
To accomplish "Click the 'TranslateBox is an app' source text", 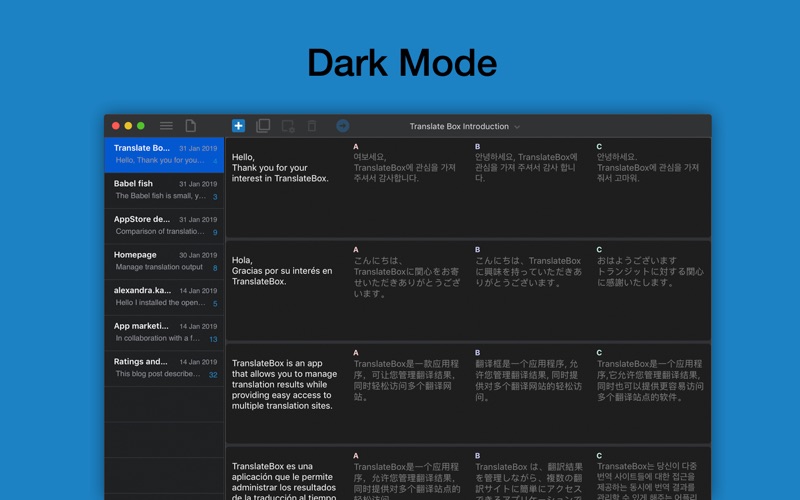I will [x=284, y=385].
